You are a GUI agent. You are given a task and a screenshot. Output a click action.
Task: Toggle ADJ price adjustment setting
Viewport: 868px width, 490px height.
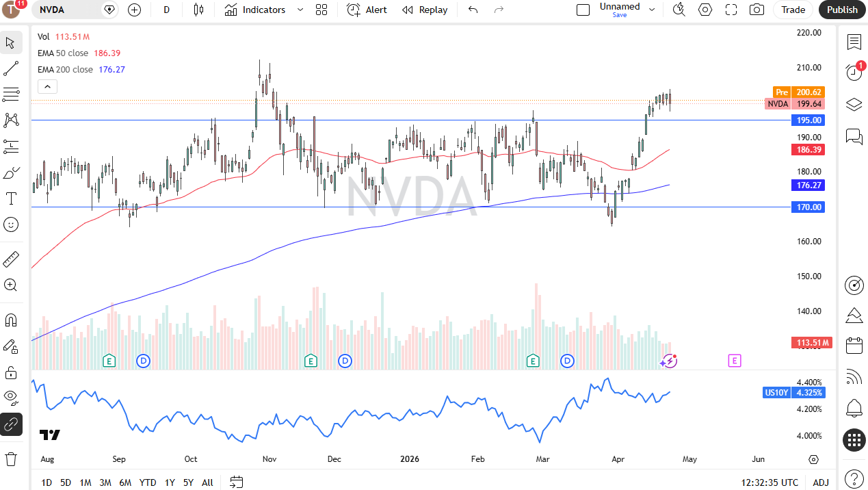(821, 482)
